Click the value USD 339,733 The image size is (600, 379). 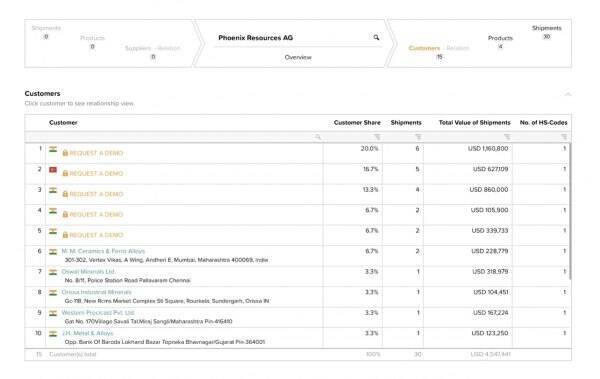pos(490,230)
